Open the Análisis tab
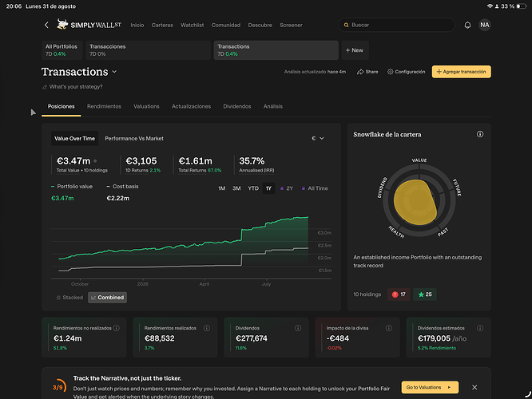The width and height of the screenshot is (532, 399). click(272, 106)
